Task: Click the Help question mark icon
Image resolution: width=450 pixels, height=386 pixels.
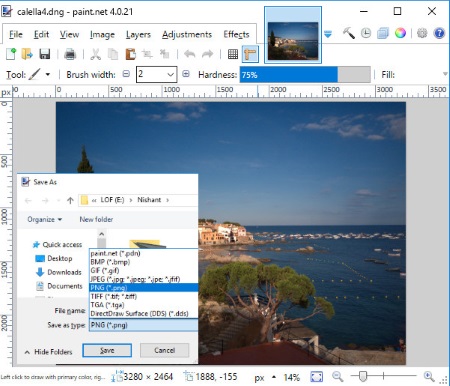Action: click(x=439, y=33)
